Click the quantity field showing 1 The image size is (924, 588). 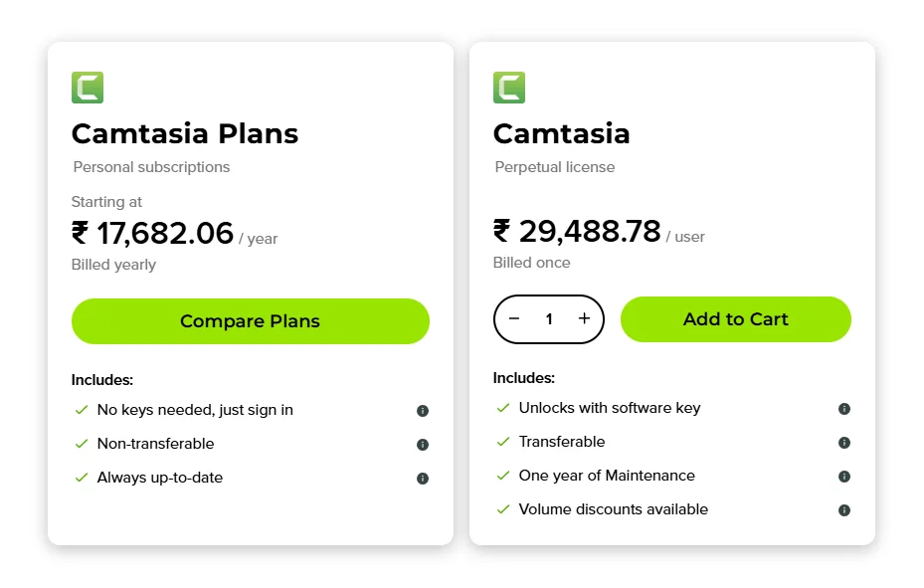[x=549, y=319]
